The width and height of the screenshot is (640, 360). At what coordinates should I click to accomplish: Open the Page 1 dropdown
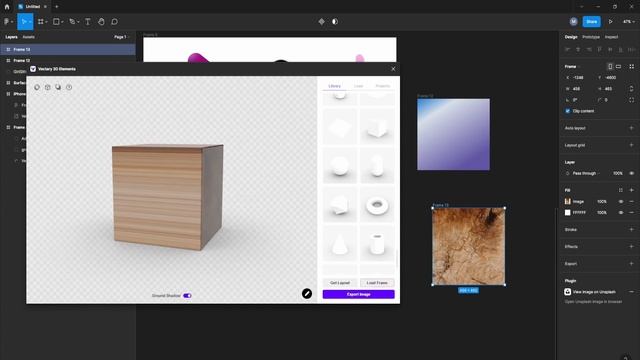coord(122,37)
